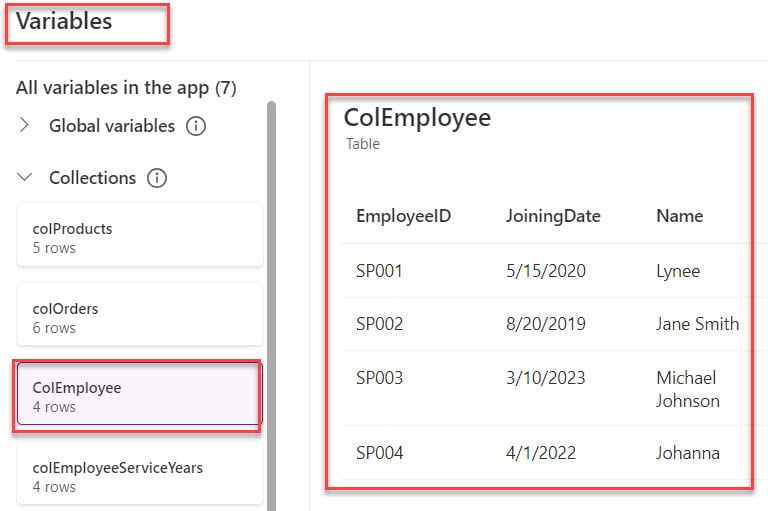Select name cell Lynee
The width and height of the screenshot is (768, 511).
point(678,271)
